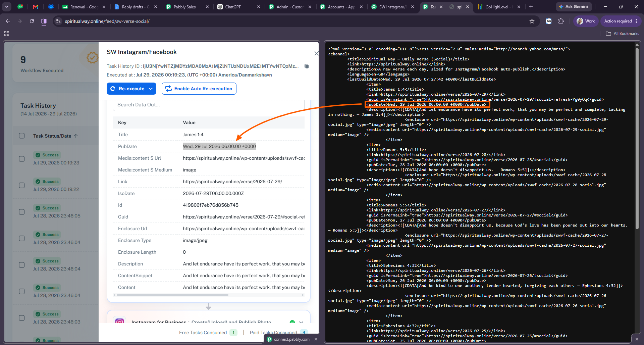The image size is (644, 345).
Task: Click the data table horizontal scrollbar
Action: coord(173,295)
